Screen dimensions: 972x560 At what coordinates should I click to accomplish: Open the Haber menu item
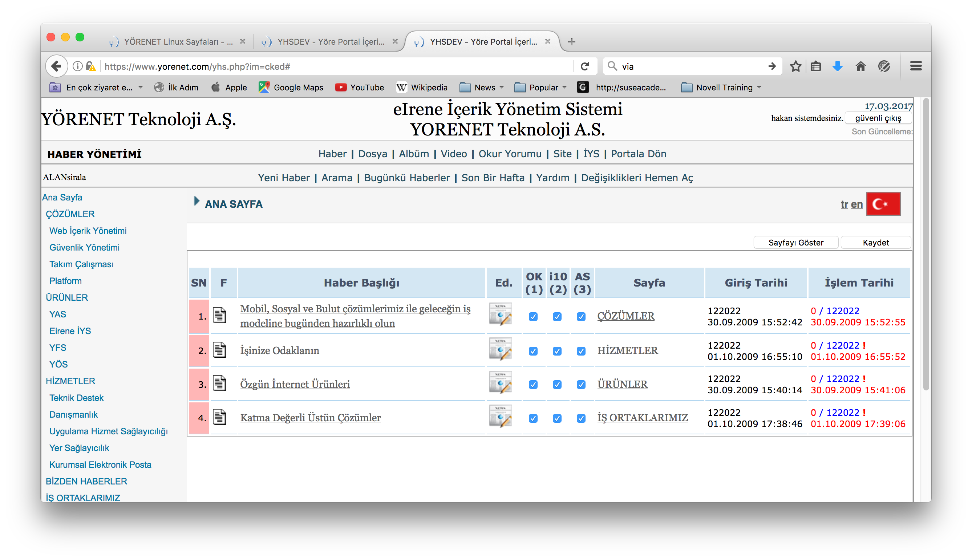click(332, 154)
